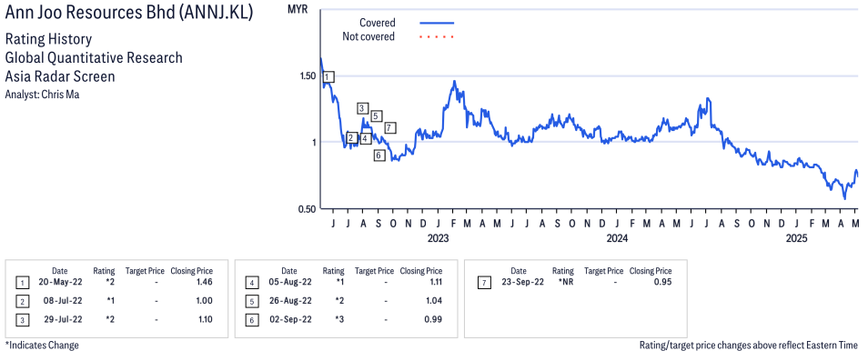Click table box 4 beside 05-Aug-22
This screenshot has height=351, width=868.
[x=251, y=283]
